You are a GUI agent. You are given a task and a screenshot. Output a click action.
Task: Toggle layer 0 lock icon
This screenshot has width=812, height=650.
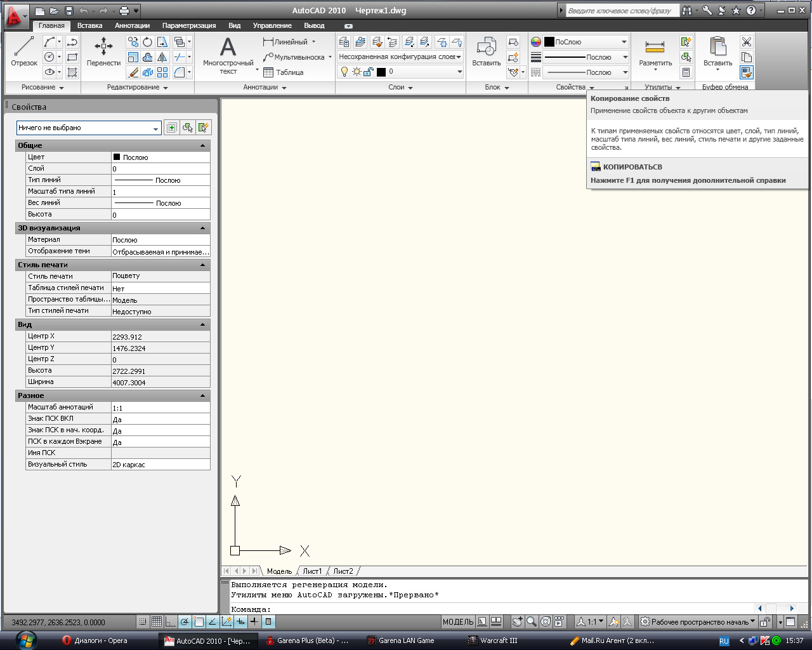point(369,72)
